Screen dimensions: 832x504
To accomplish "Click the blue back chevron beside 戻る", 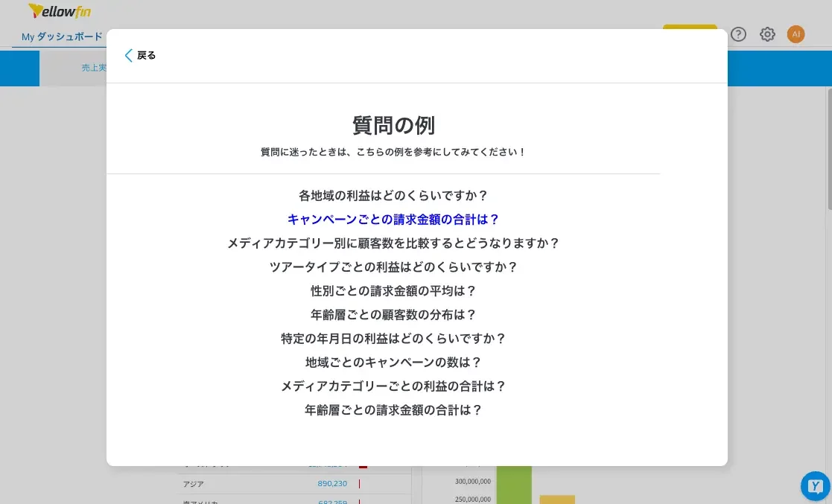I will (129, 55).
